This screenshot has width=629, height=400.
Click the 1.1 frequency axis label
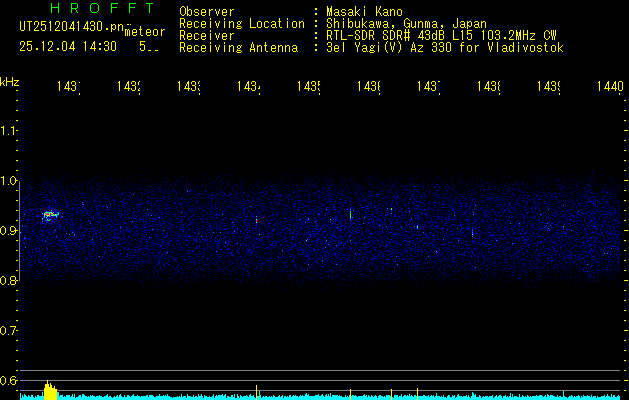point(9,131)
